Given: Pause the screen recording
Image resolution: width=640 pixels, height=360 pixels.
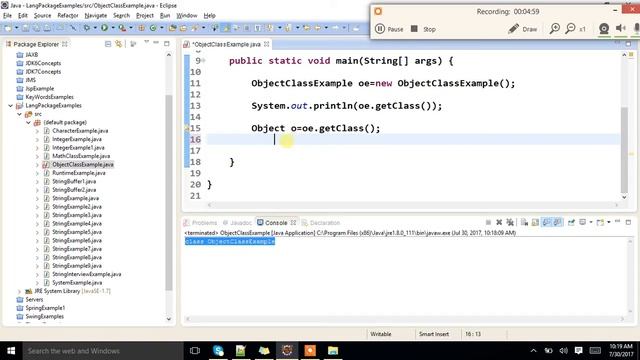Looking at the screenshot, I should 389,29.
